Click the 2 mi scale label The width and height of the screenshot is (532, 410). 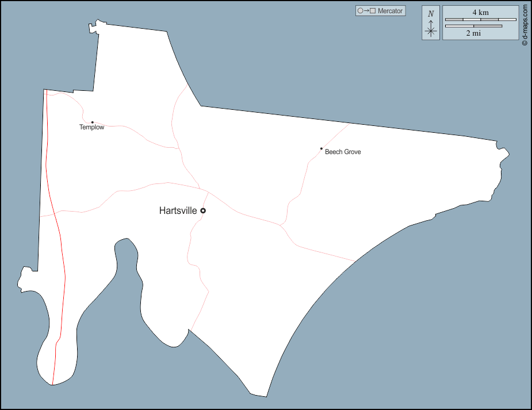coord(473,33)
